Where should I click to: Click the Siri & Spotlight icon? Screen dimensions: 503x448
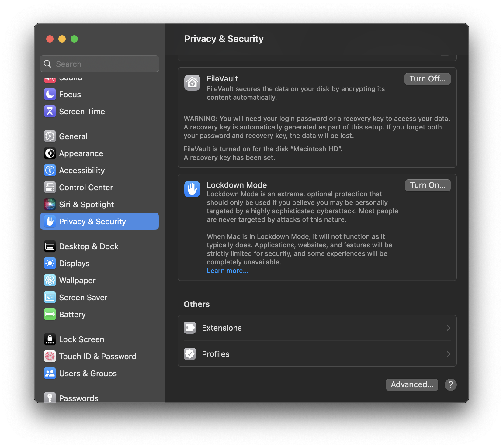pyautogui.click(x=50, y=205)
